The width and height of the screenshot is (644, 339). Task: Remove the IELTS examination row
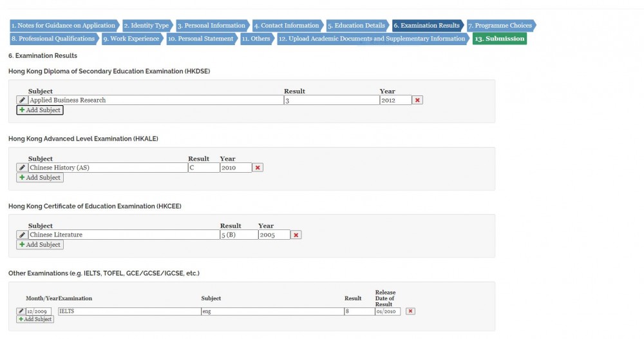tap(410, 311)
